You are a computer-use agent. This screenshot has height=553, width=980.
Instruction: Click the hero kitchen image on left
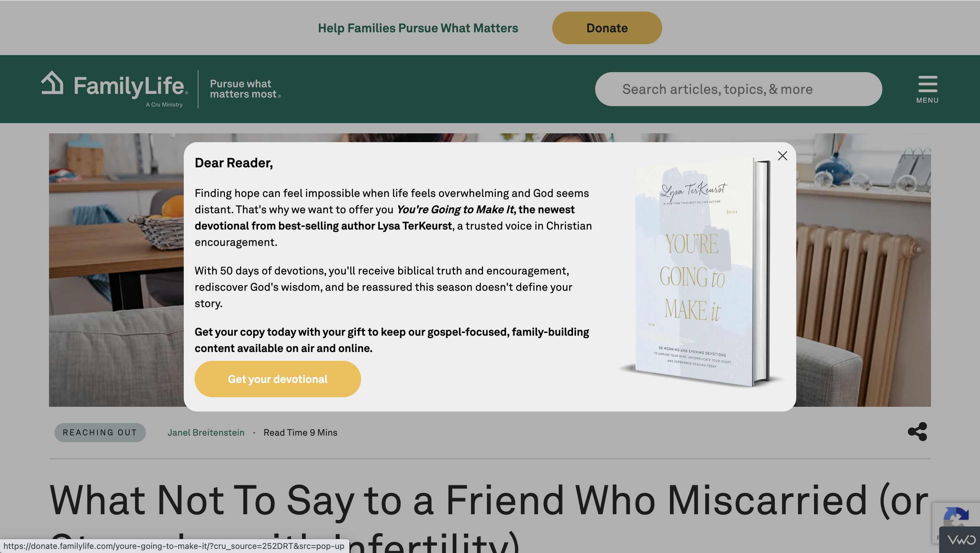(x=116, y=270)
